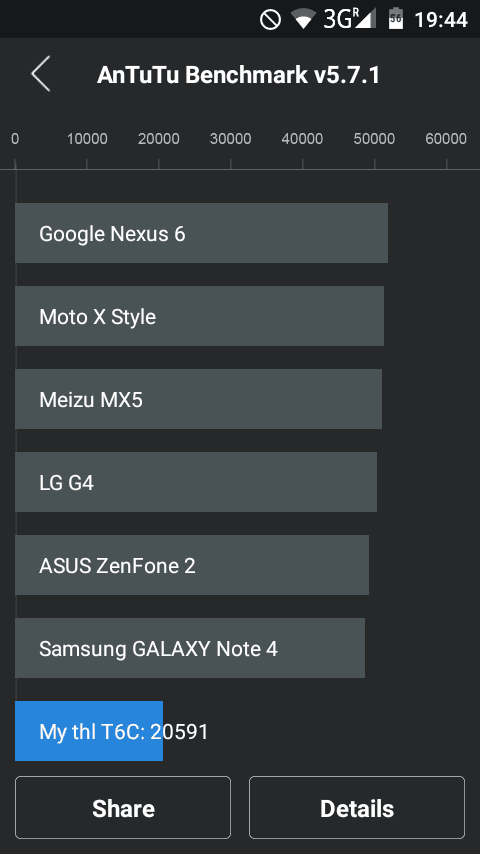This screenshot has height=854, width=480.
Task: Tap the battery status icon
Action: pos(396,19)
